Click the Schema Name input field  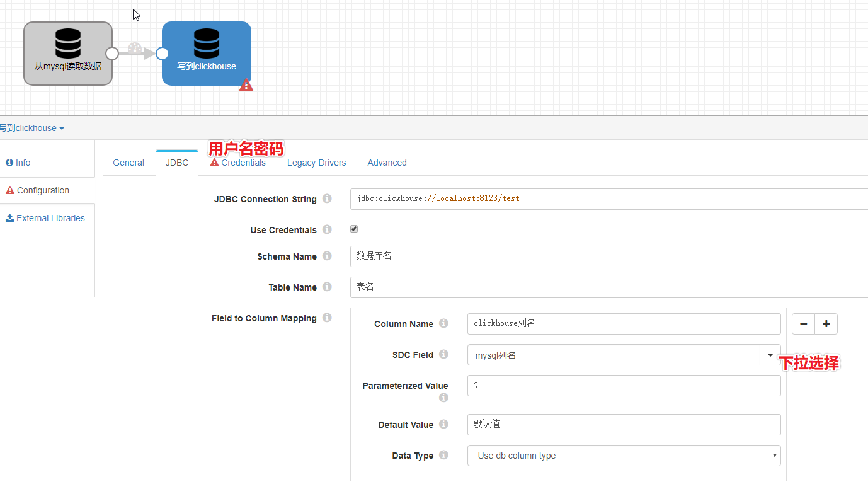(x=609, y=256)
